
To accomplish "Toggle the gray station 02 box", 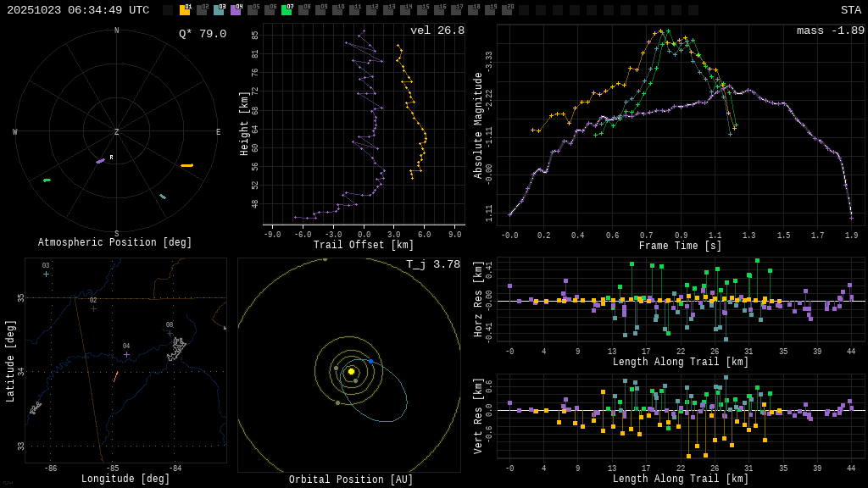I will click(202, 10).
